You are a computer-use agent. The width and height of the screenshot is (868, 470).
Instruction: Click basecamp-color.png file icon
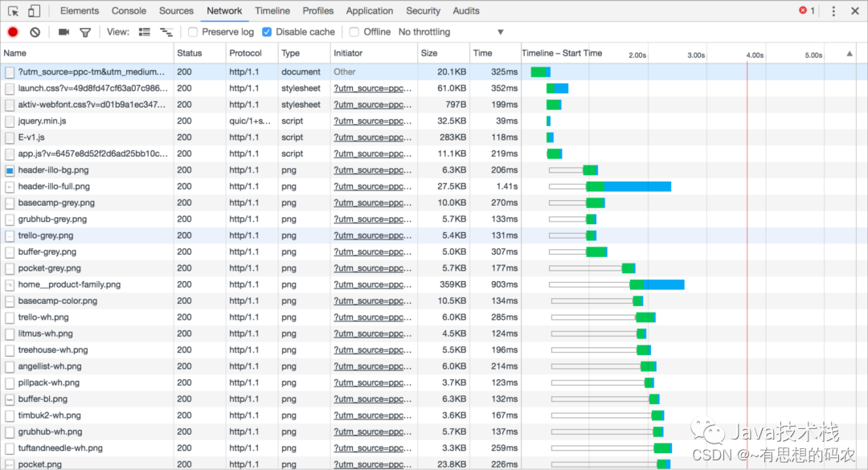tap(10, 301)
